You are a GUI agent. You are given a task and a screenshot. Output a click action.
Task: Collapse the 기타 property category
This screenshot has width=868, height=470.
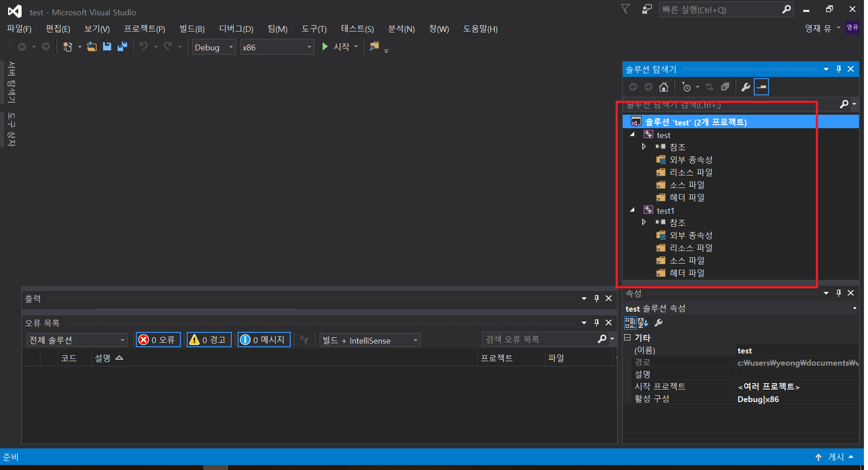click(x=627, y=337)
